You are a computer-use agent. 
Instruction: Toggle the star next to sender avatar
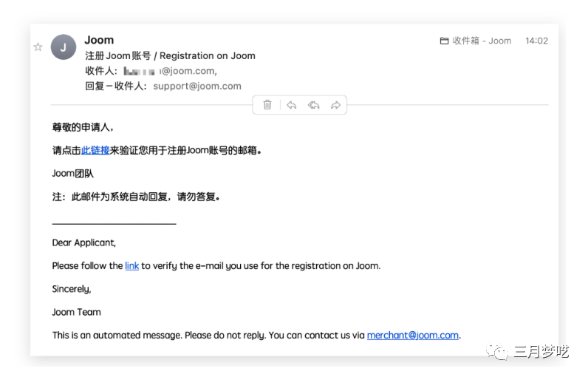pyautogui.click(x=38, y=47)
